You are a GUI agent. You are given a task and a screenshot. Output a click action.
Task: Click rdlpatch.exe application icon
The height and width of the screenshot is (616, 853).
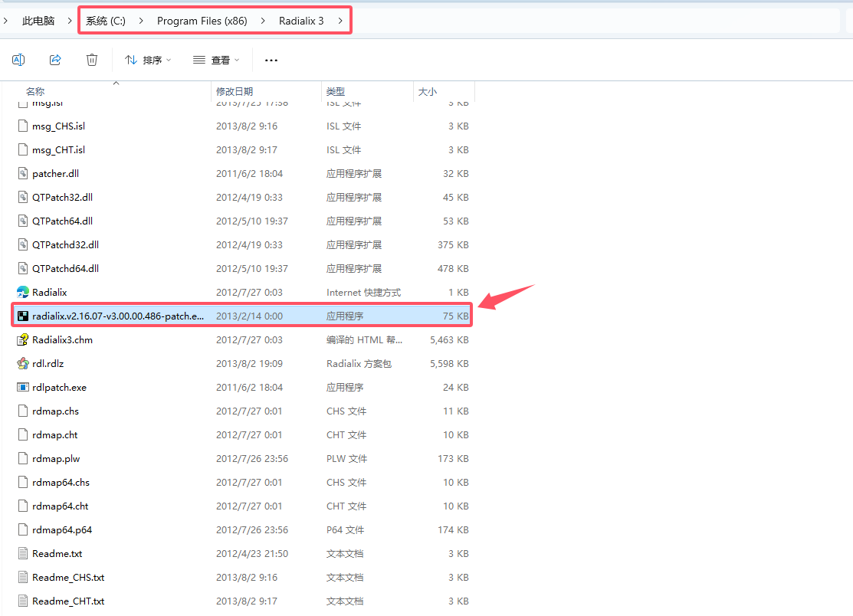coord(23,387)
